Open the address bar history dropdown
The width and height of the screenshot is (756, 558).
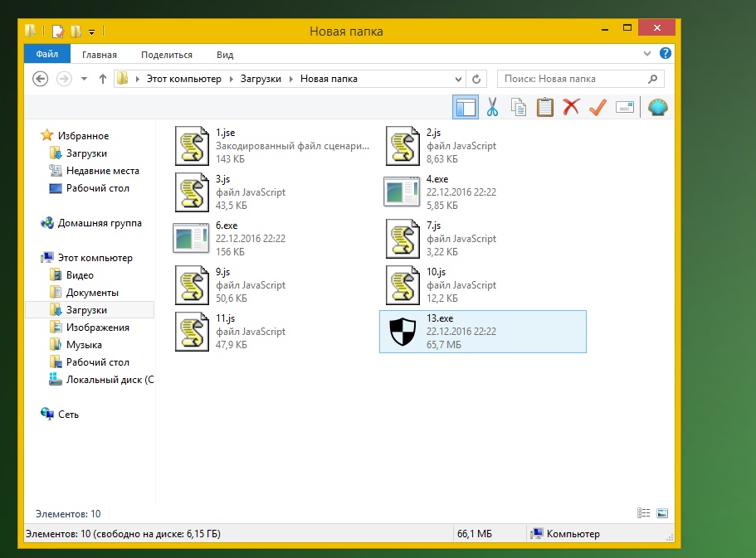[459, 79]
